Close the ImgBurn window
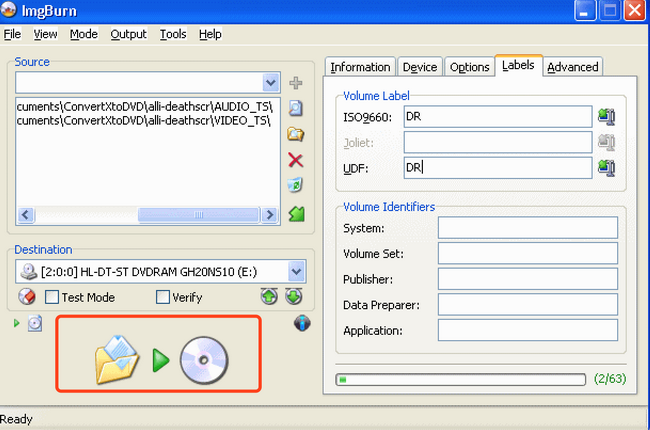The height and width of the screenshot is (430, 650). (635, 10)
